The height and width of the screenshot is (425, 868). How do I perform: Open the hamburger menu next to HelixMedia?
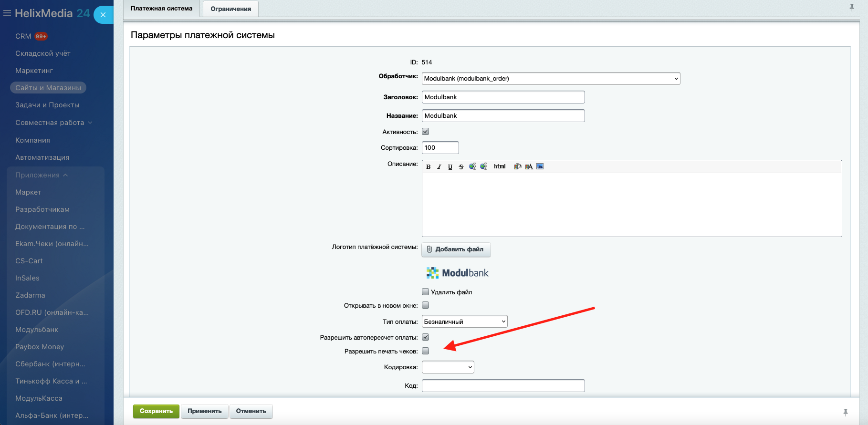coord(7,13)
